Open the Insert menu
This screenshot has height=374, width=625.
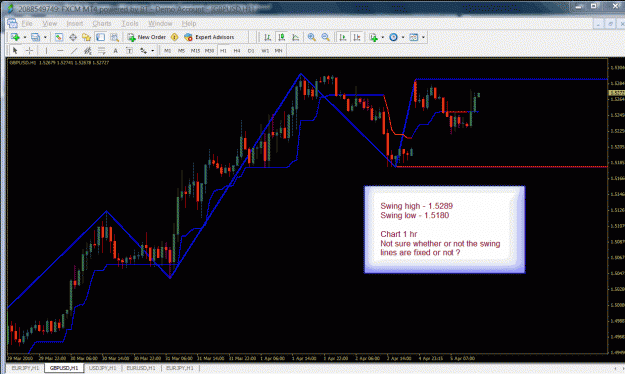(x=75, y=24)
